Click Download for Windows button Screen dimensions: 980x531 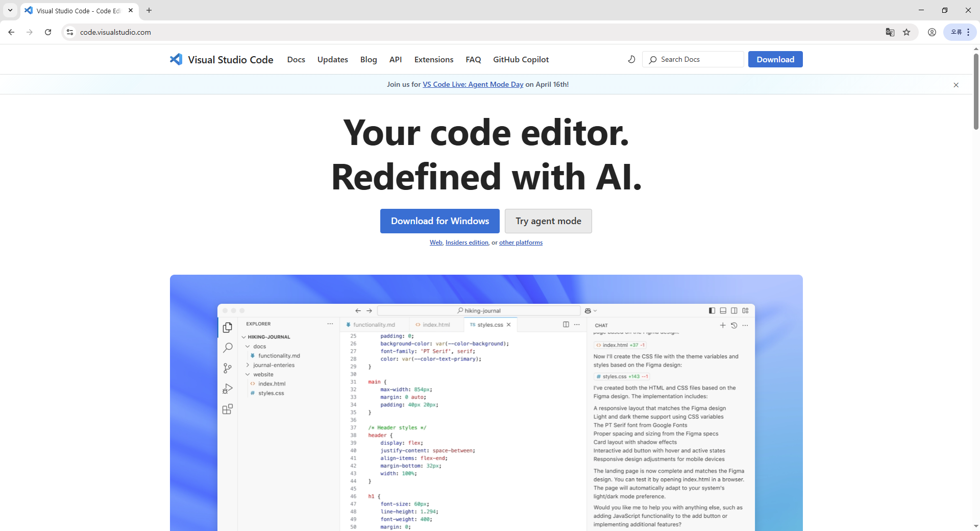(x=440, y=221)
